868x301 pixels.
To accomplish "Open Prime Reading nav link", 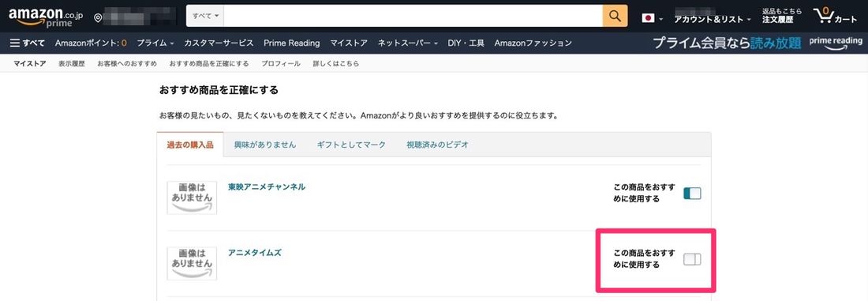I will tap(292, 43).
